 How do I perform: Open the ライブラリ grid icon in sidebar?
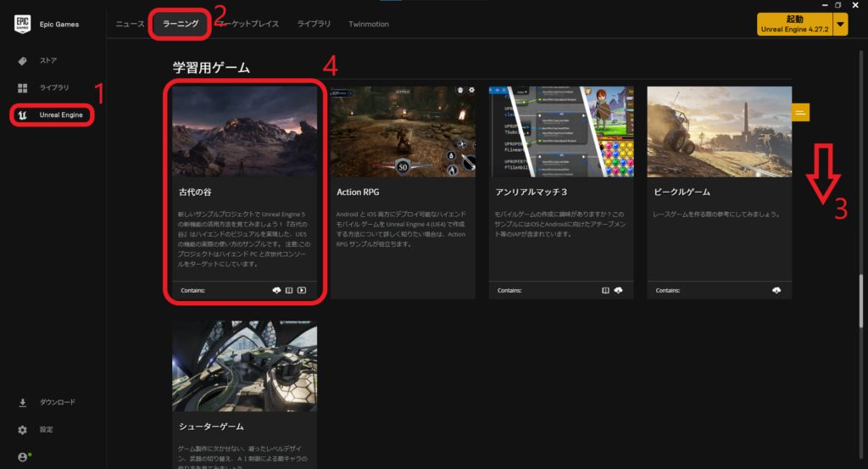[x=22, y=88]
